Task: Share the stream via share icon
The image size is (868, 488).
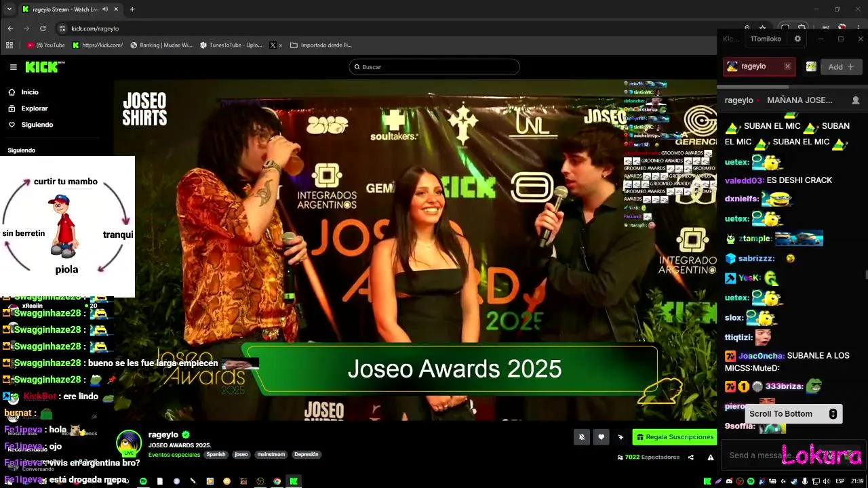Action: (691, 457)
